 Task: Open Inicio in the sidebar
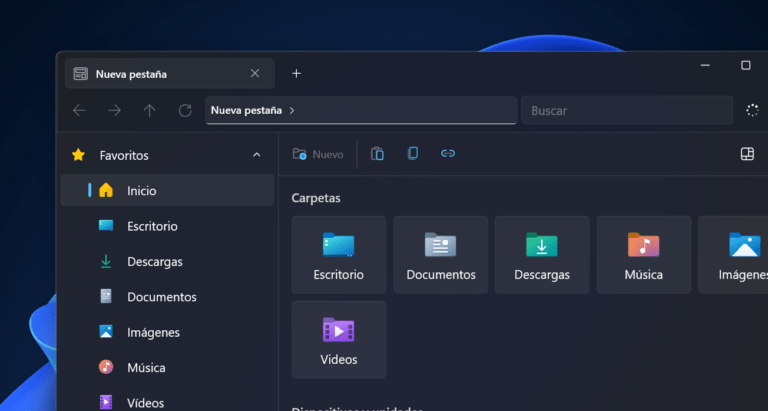(x=167, y=190)
